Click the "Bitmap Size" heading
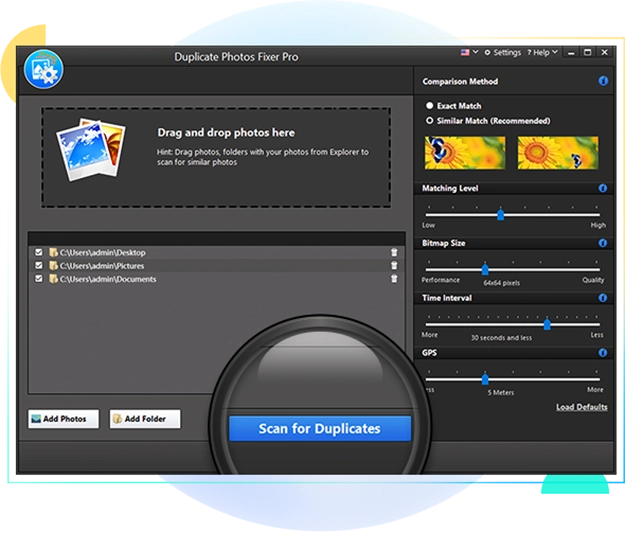 [444, 243]
